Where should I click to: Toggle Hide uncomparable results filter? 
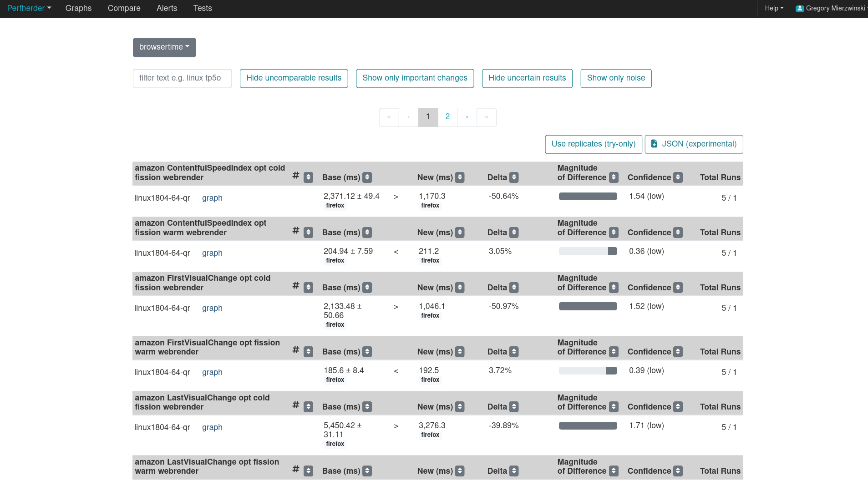point(294,78)
